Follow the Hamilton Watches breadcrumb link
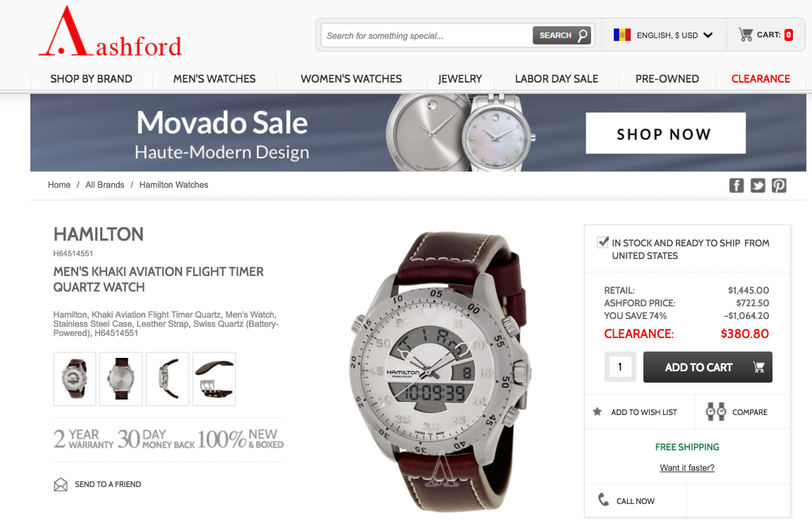This screenshot has width=812, height=528. click(174, 185)
